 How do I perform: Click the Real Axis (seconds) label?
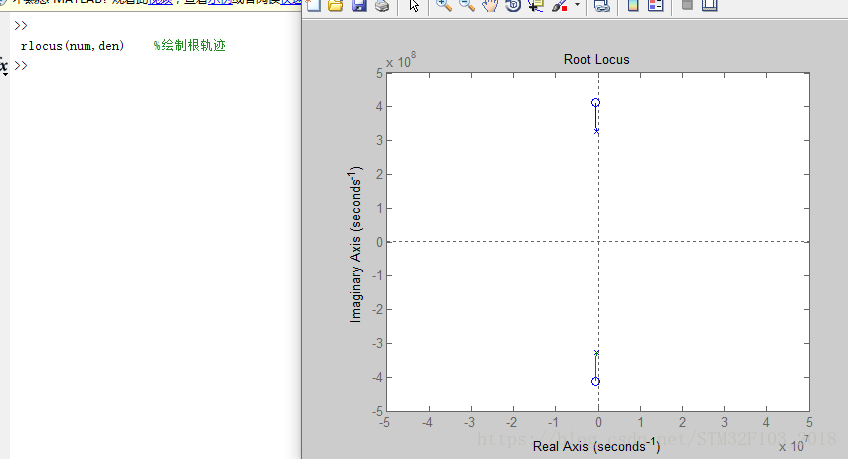tap(597, 445)
